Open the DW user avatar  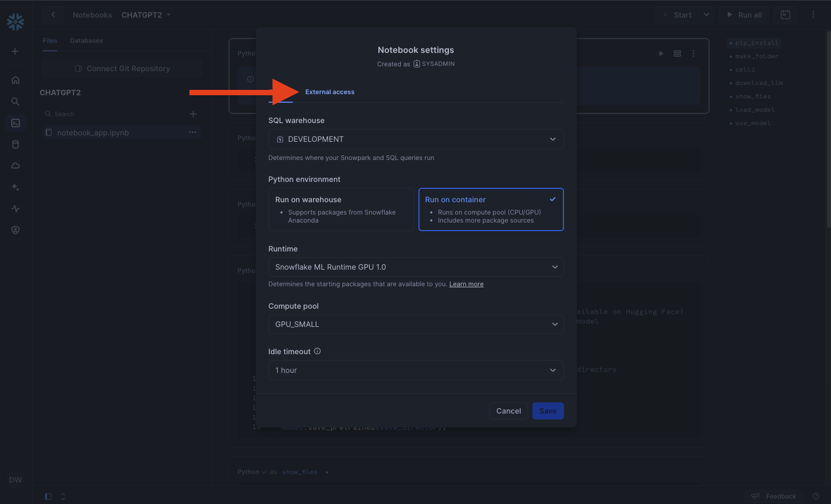[x=16, y=480]
